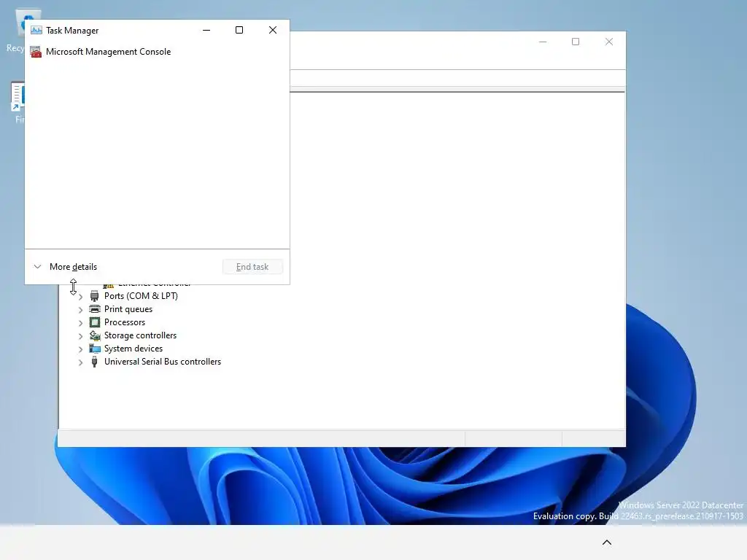Maximize the Task Manager window

(x=239, y=30)
